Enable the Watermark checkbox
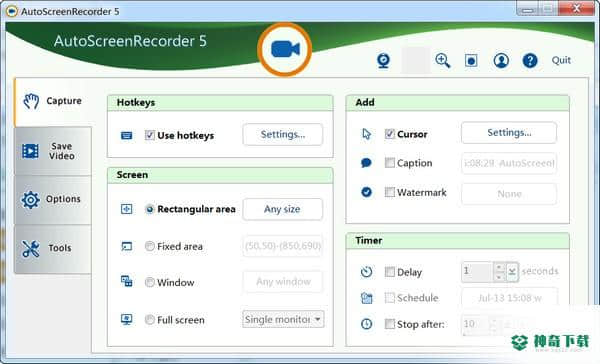The height and width of the screenshot is (364, 600). point(390,192)
